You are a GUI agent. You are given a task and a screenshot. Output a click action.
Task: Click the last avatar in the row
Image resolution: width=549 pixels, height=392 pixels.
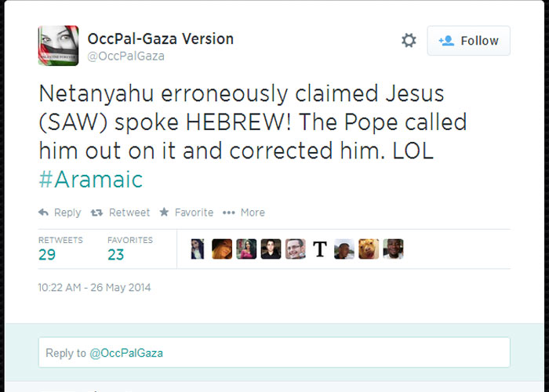(393, 249)
